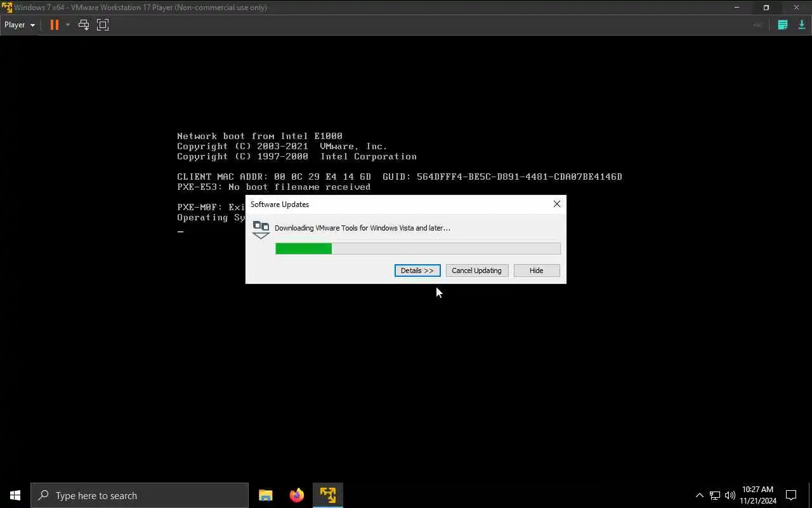Expand the power options dropdown arrow

[x=68, y=25]
